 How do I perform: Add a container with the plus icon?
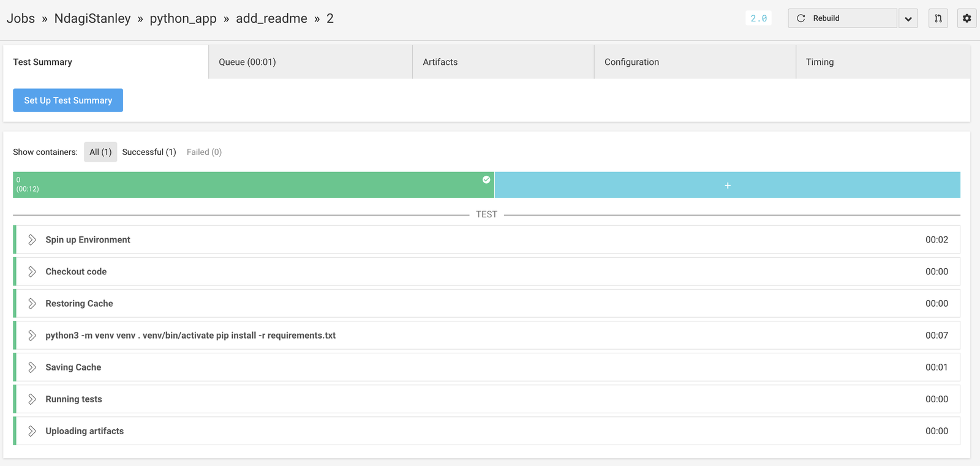[728, 185]
